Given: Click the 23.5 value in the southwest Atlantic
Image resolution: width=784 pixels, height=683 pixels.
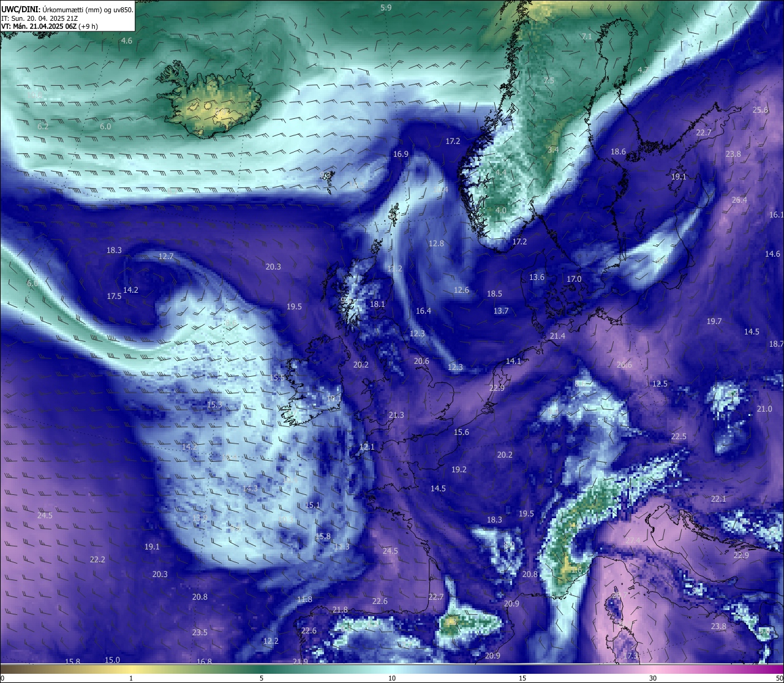Looking at the screenshot, I should [x=200, y=633].
